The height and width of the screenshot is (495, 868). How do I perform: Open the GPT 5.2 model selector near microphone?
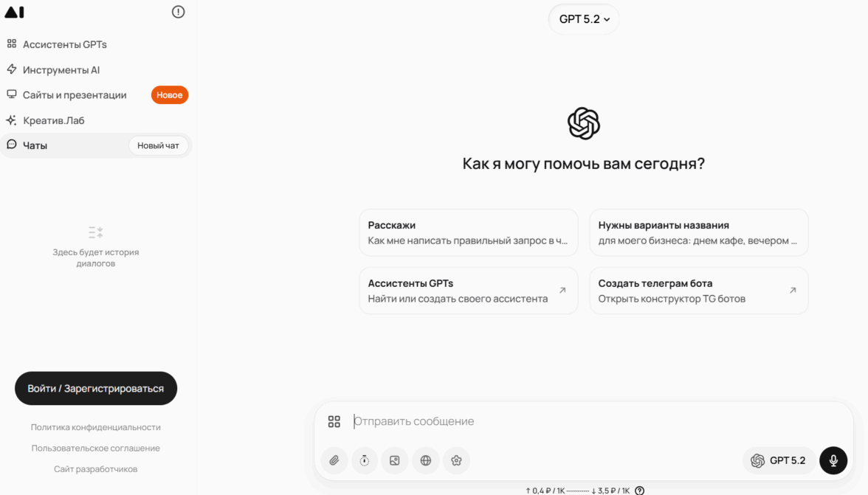point(778,460)
